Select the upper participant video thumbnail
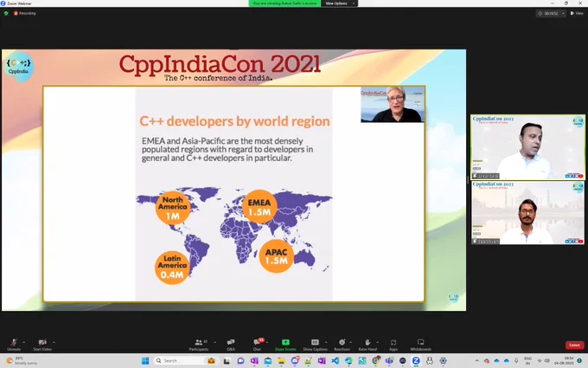The image size is (588, 368). [527, 147]
